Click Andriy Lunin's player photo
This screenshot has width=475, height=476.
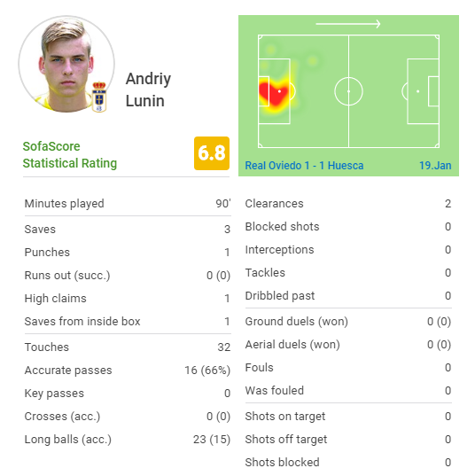[x=66, y=64]
